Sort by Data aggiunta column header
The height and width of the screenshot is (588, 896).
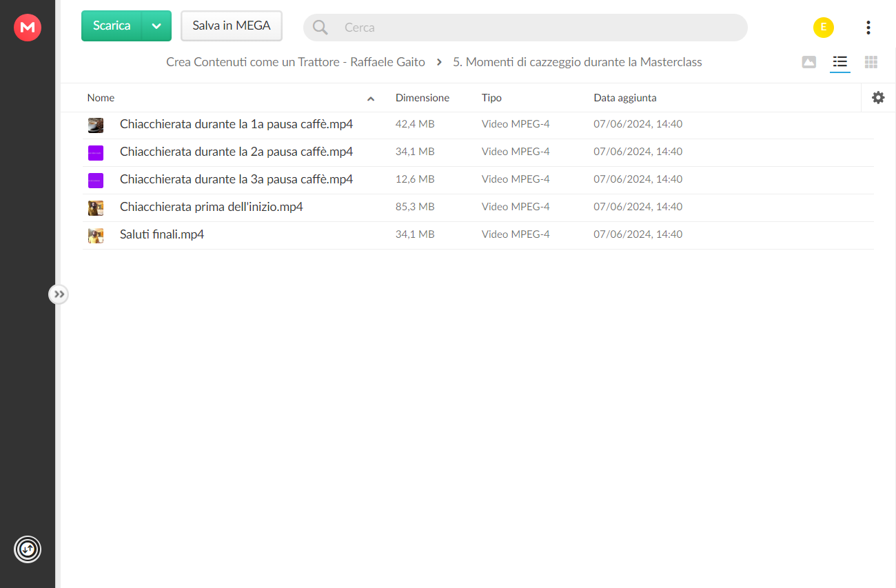tap(625, 98)
